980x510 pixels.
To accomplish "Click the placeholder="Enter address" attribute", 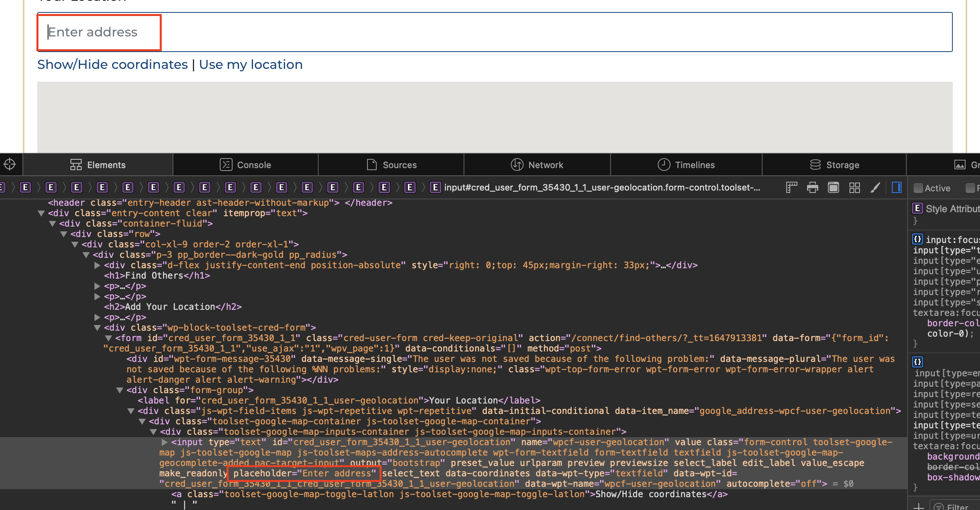I will [305, 474].
